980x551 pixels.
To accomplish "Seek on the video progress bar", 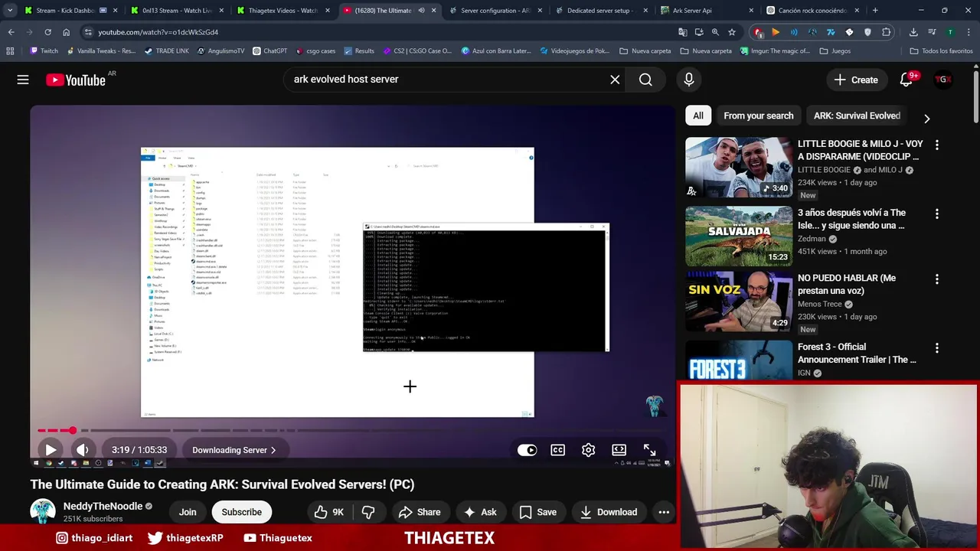I will point(352,430).
